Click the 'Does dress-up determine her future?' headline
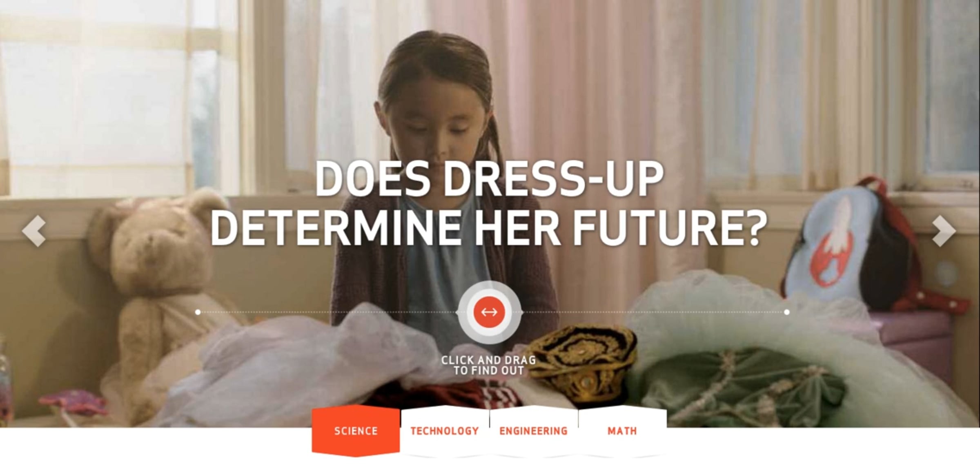Image resolution: width=980 pixels, height=475 pixels. [x=489, y=203]
